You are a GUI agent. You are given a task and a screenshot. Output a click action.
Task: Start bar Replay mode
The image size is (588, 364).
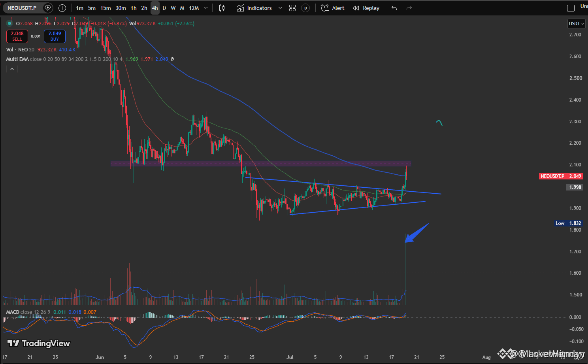click(x=366, y=8)
